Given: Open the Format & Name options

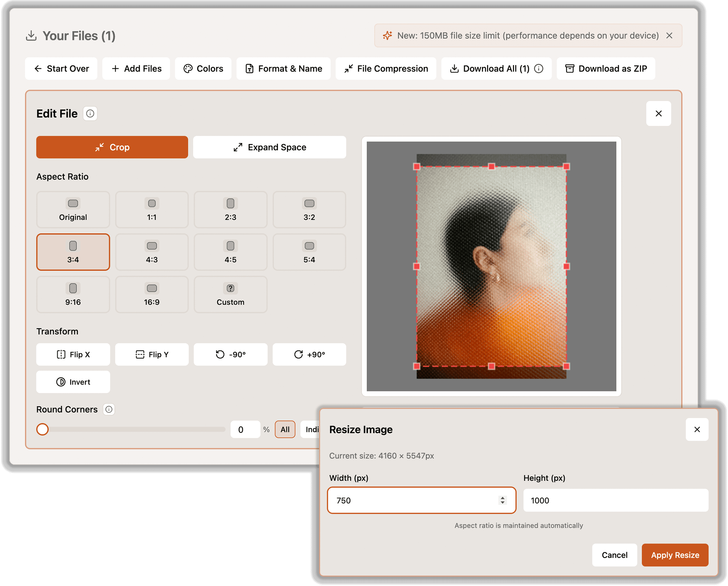Looking at the screenshot, I should tap(283, 68).
